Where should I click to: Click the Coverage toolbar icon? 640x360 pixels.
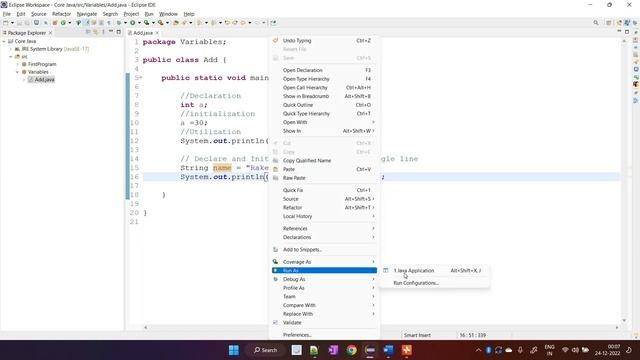pos(147,23)
